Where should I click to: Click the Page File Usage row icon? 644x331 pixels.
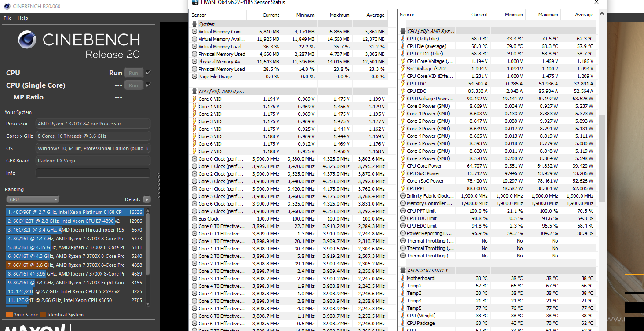pyautogui.click(x=194, y=77)
